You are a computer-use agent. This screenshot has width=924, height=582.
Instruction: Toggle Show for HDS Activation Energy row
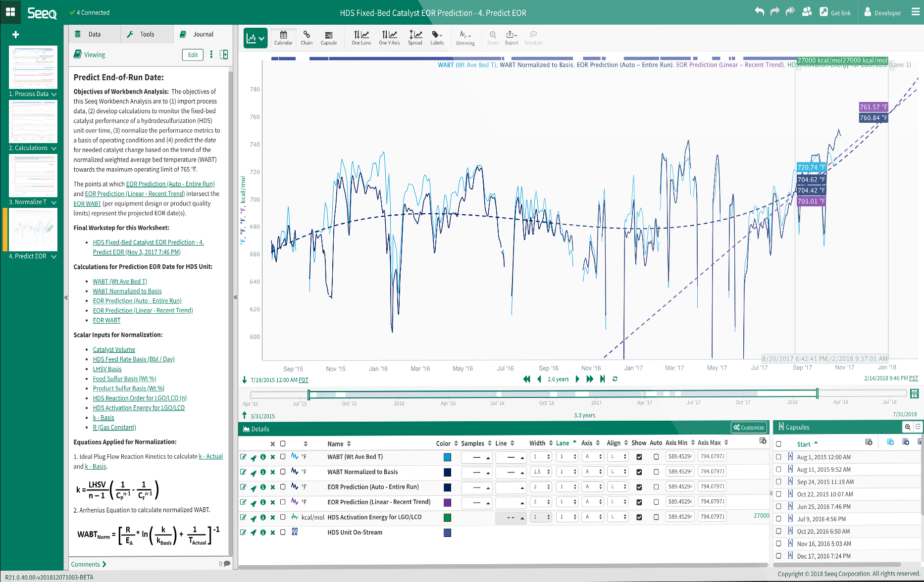(639, 517)
